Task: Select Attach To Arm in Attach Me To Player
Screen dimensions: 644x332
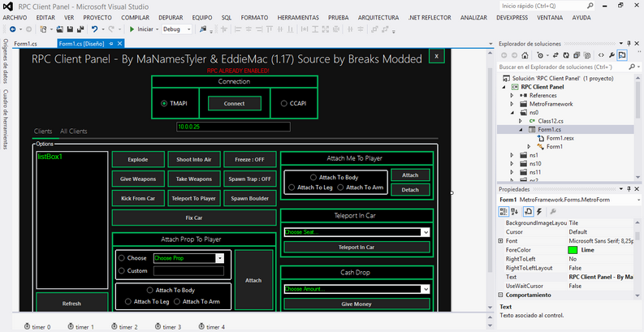Action: click(x=340, y=188)
